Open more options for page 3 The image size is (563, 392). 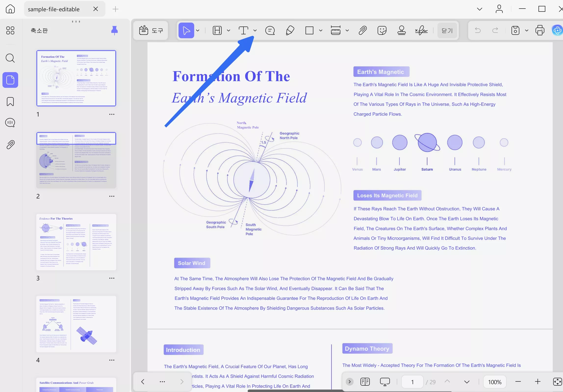tap(112, 278)
